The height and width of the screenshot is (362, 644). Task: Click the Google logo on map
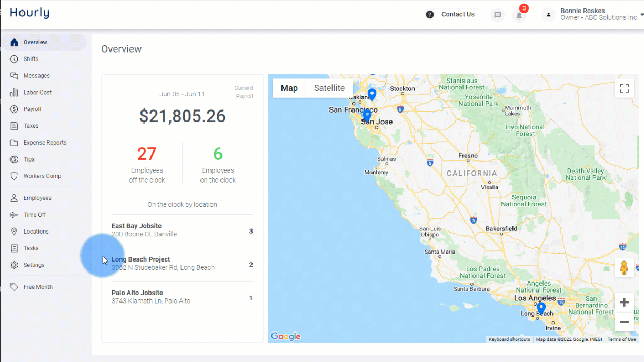point(286,336)
